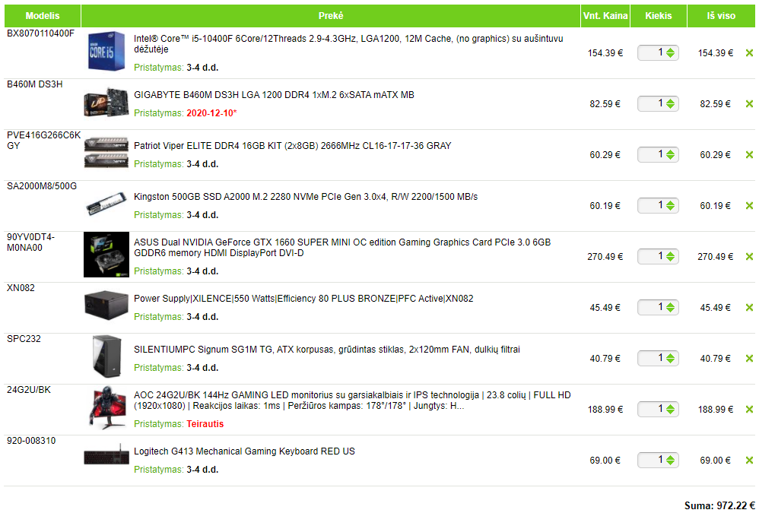
Task: Decrease quantity of the GIGABYTE motherboard
Action: pyautogui.click(x=670, y=106)
